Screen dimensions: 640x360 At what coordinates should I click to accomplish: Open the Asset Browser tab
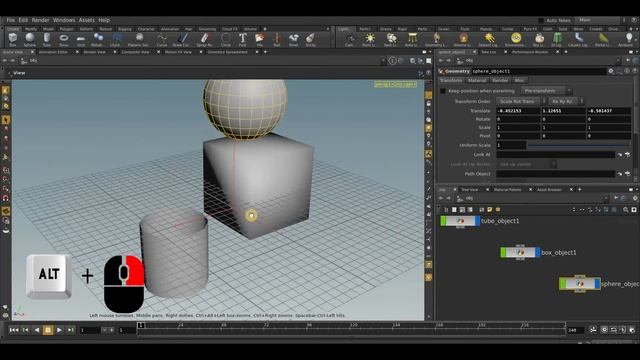click(x=549, y=189)
